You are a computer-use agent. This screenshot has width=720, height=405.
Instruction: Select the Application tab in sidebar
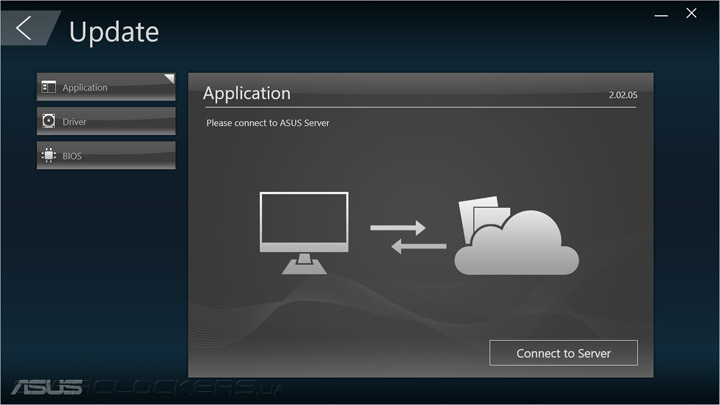pyautogui.click(x=106, y=87)
